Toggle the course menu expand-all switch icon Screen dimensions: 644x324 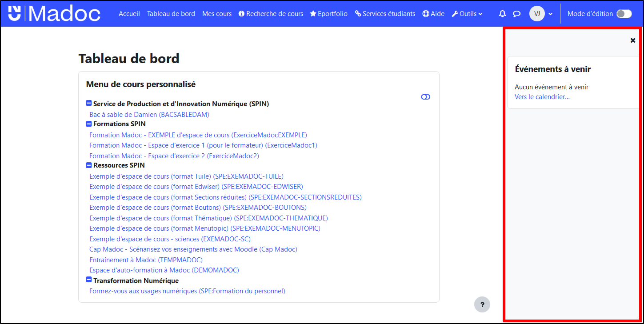(425, 97)
